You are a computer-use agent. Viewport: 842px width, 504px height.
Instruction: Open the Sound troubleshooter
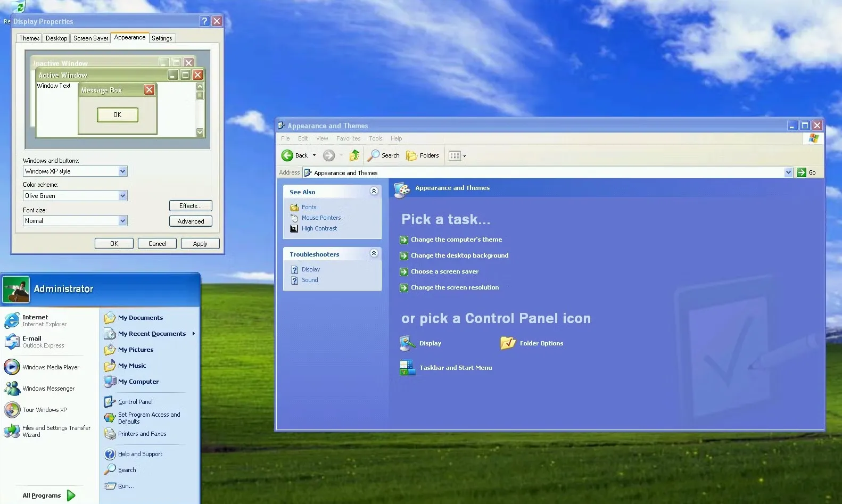(310, 280)
